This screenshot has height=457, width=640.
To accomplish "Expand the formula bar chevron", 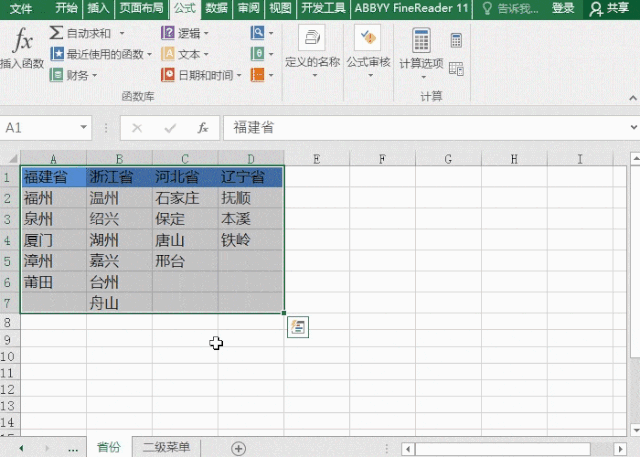I will pos(633,128).
